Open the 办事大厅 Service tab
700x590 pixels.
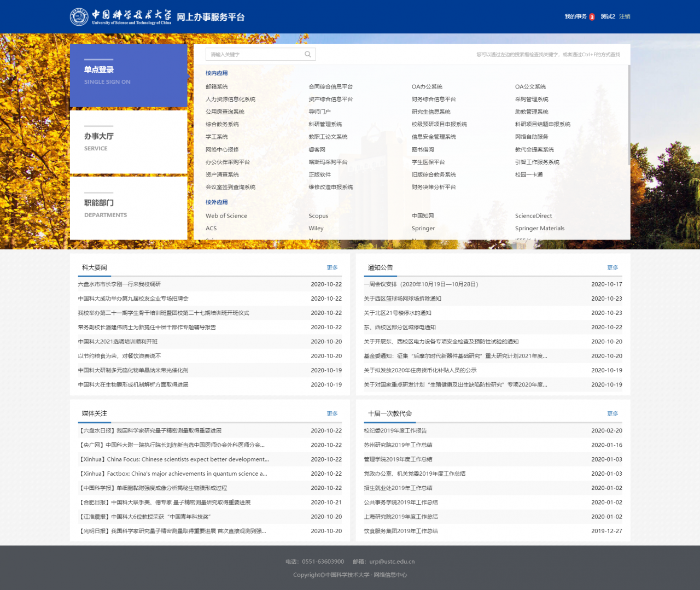coord(129,142)
